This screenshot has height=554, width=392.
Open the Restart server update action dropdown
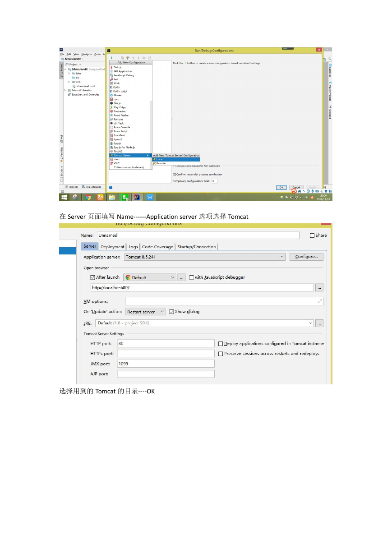click(145, 312)
